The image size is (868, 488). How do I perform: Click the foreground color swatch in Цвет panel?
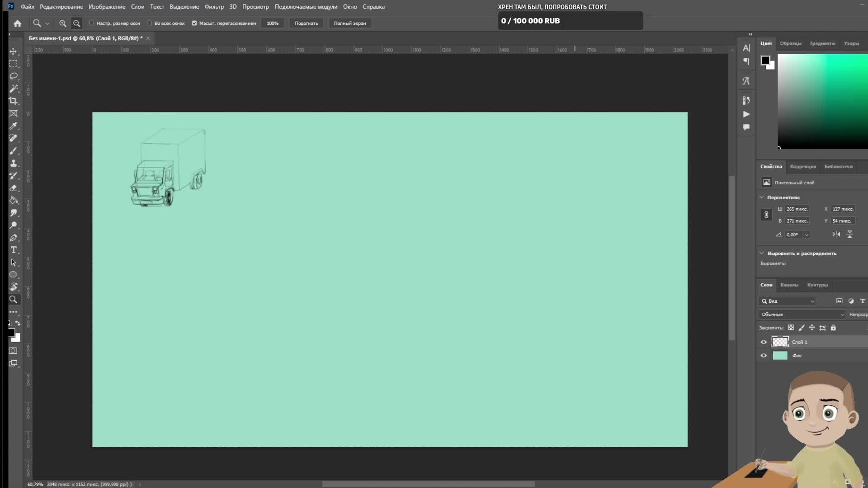coord(765,60)
